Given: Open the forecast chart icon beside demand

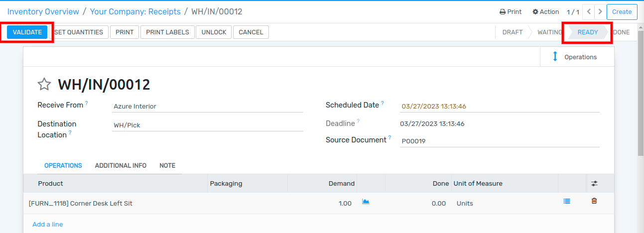Looking at the screenshot, I should (x=366, y=202).
